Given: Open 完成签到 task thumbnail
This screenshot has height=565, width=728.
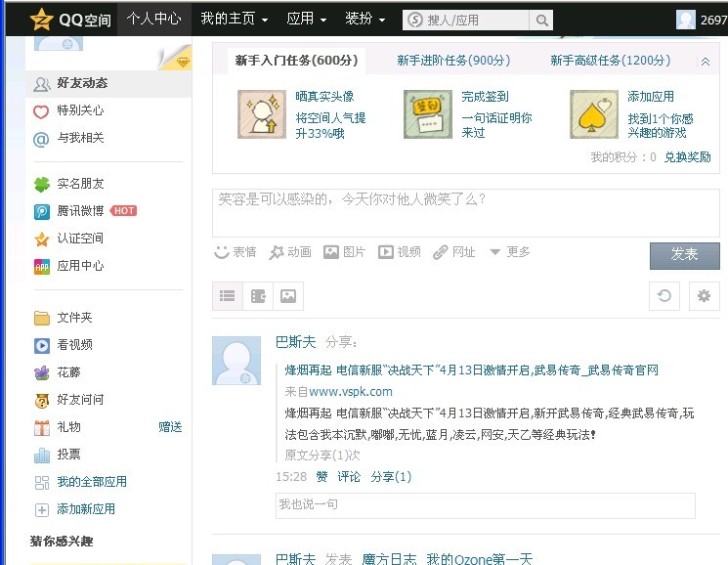Looking at the screenshot, I should click(428, 114).
